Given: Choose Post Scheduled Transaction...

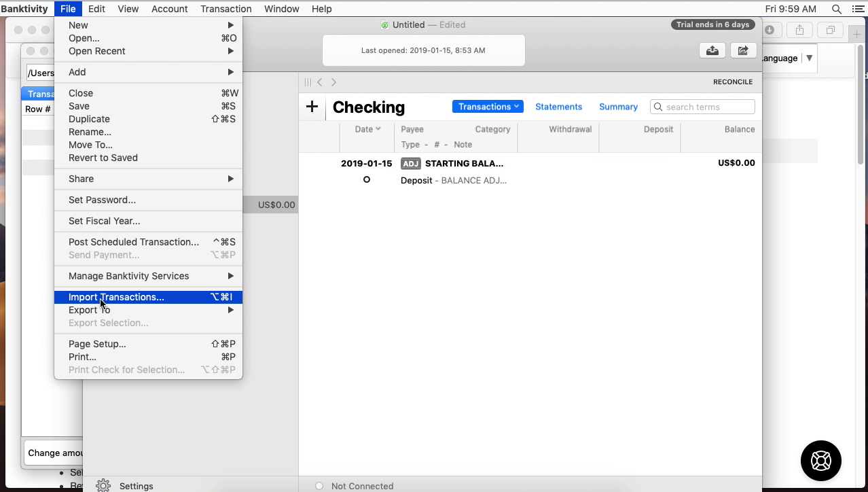Looking at the screenshot, I should coord(148,242).
